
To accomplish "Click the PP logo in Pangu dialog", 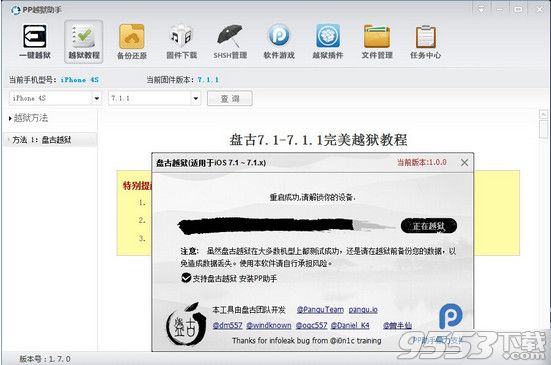I will [451, 316].
